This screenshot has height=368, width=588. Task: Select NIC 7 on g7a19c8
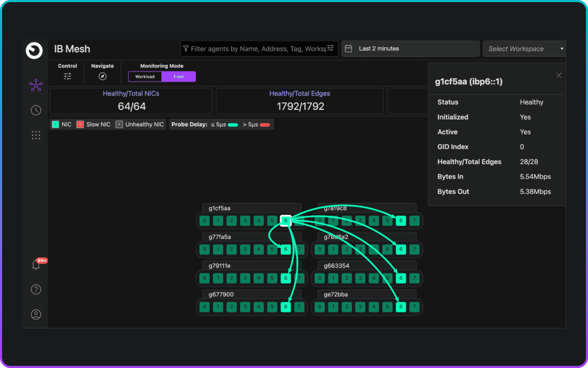414,221
